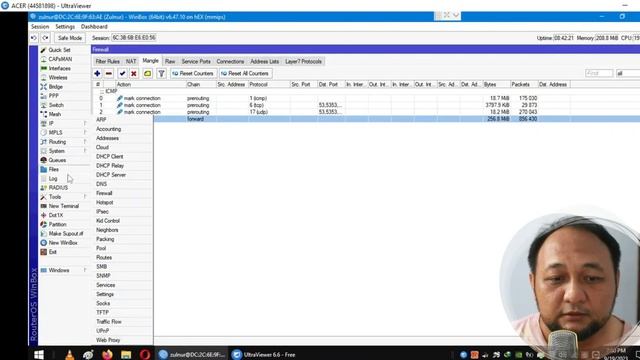Open New WinBox in sidebar
Viewport: 640px width, 360px height.
click(x=63, y=243)
